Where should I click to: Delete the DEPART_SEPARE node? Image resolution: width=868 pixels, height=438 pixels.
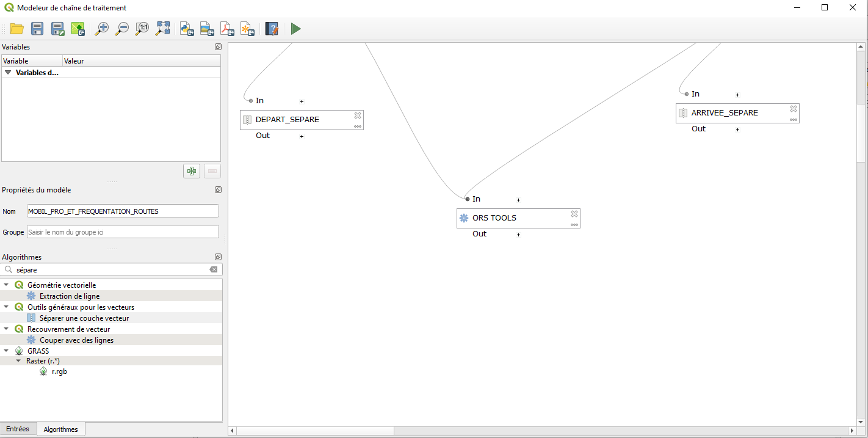point(358,115)
